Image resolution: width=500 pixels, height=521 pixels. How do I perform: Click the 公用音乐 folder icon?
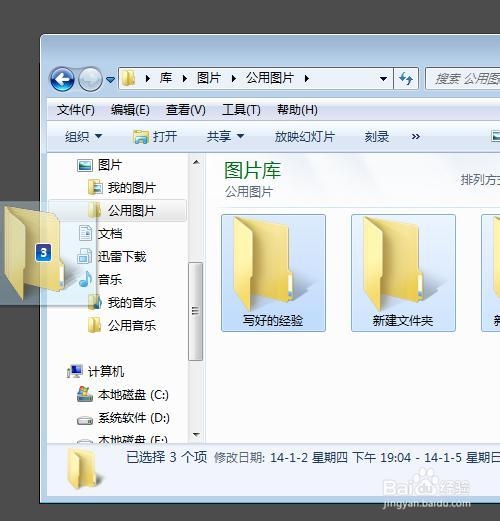click(95, 325)
